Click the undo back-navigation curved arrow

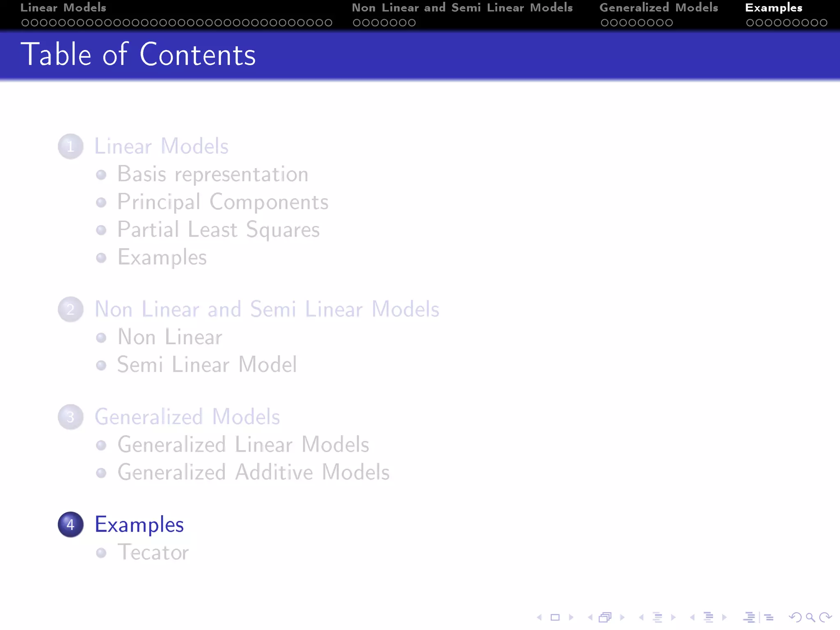pyautogui.click(x=795, y=617)
